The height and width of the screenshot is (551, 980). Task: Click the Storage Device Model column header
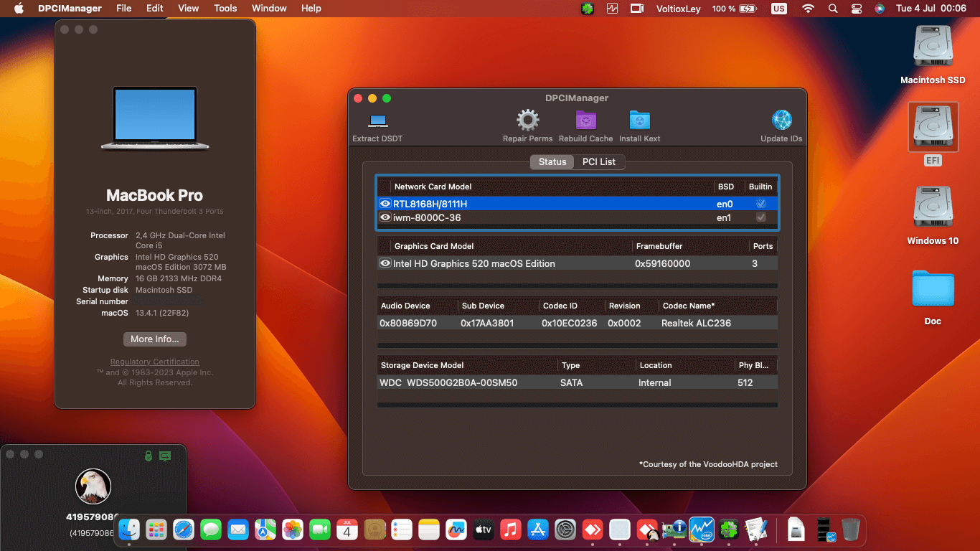click(x=422, y=365)
